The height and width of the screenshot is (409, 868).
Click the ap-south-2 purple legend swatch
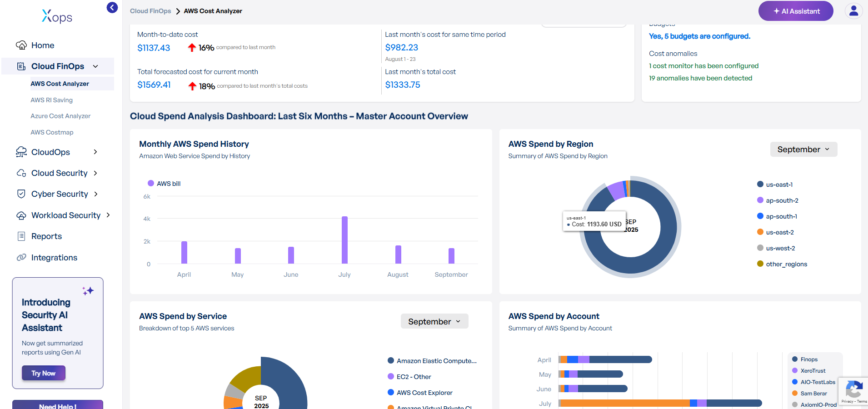(760, 200)
